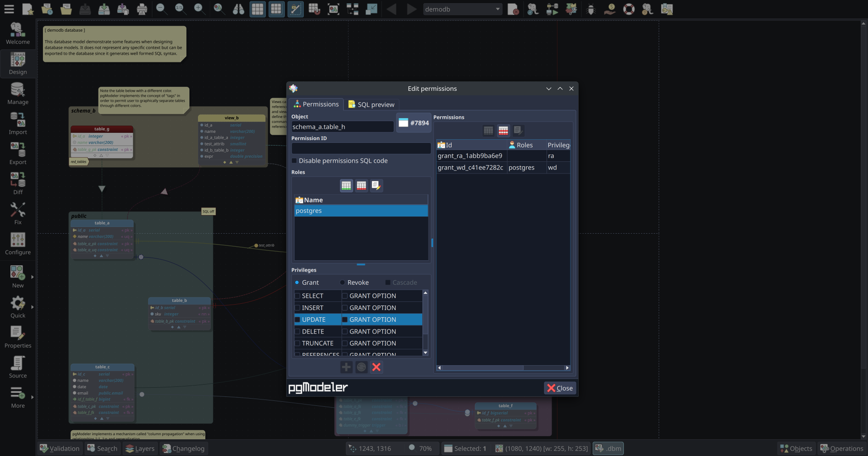
Task: Check Disable permissions SQL code
Action: [294, 161]
